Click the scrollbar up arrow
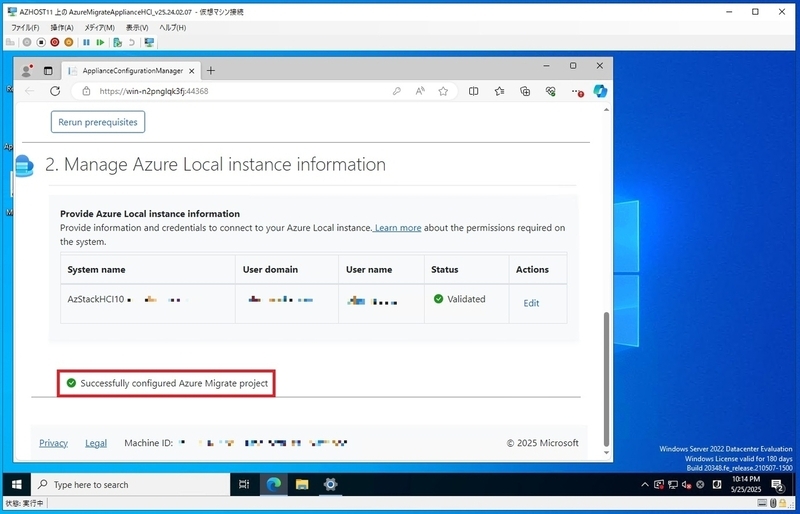Viewport: 800px width, 514px height. pyautogui.click(x=606, y=109)
